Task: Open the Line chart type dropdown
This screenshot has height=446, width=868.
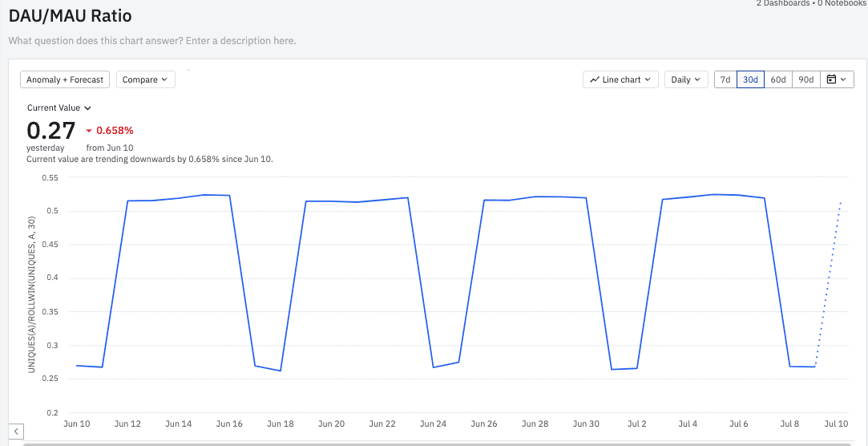Action: (620, 79)
